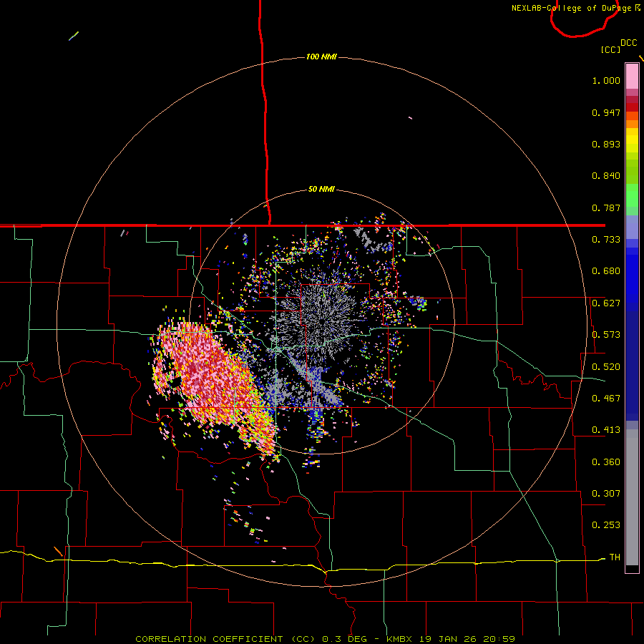The image size is (644, 644).
Task: Click the 100 NMI range ring label
Action: 321,57
